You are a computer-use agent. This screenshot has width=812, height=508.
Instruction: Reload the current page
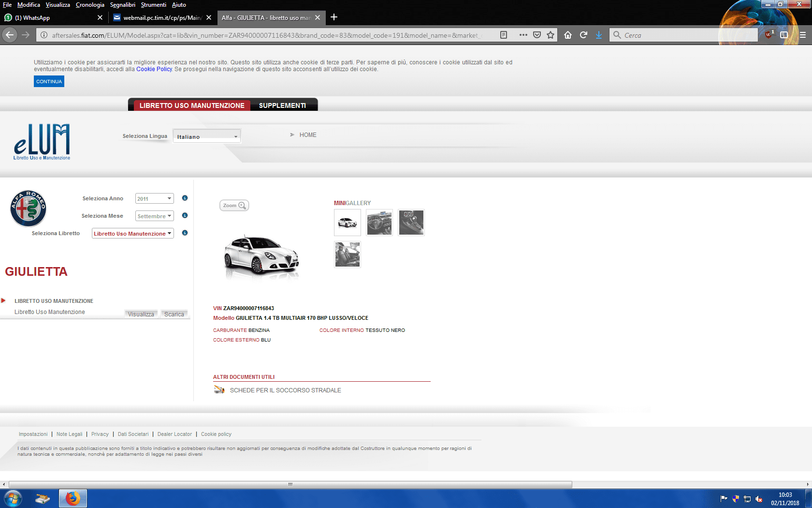(x=583, y=35)
